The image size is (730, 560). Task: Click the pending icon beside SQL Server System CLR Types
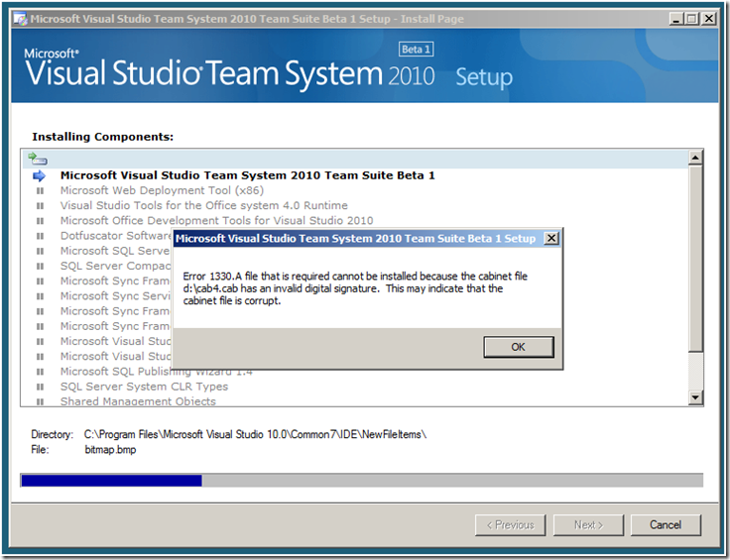point(40,387)
